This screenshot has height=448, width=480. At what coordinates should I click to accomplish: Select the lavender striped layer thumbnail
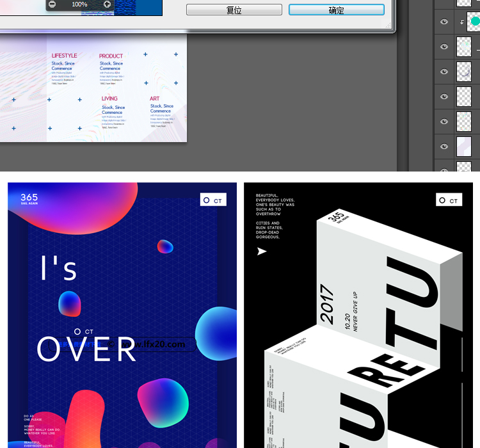coord(463,147)
